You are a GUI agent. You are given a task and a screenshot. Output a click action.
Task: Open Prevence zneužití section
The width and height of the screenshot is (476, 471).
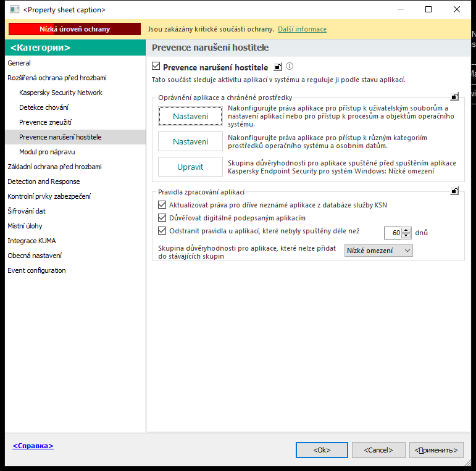[75, 122]
